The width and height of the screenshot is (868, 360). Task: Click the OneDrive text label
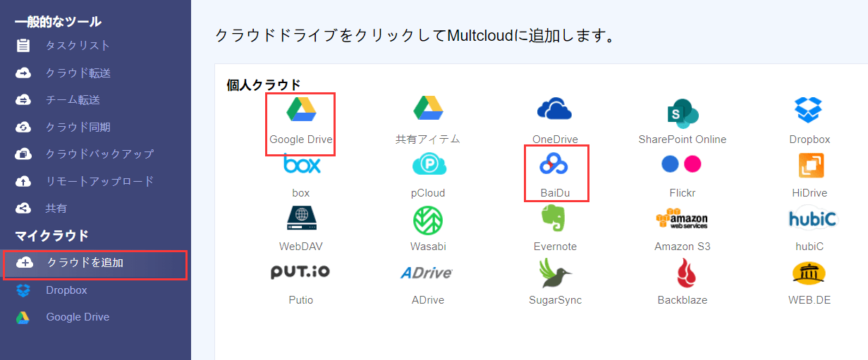555,139
